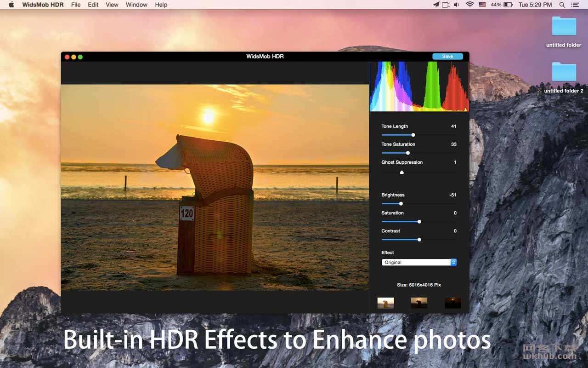Image resolution: width=588 pixels, height=368 pixels.
Task: Open the Help menu
Action: [161, 5]
